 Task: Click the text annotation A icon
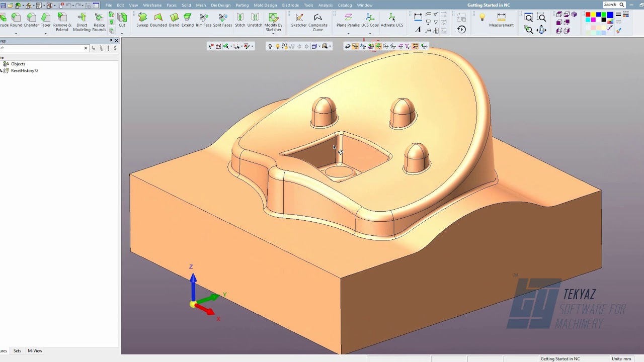(418, 30)
